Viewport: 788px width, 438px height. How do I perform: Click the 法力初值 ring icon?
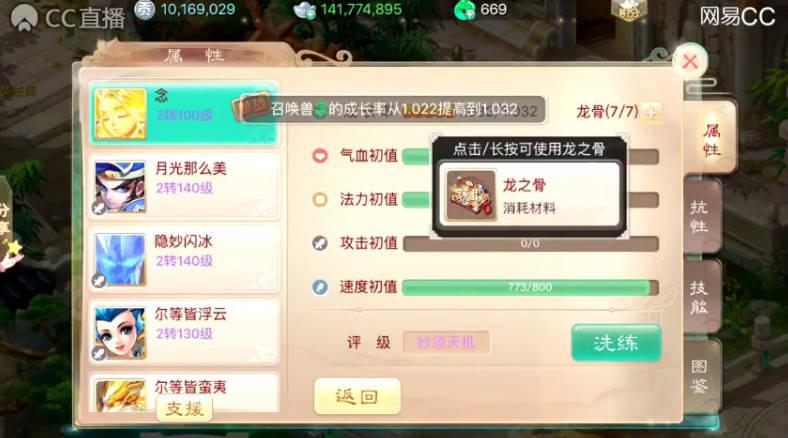coord(320,199)
